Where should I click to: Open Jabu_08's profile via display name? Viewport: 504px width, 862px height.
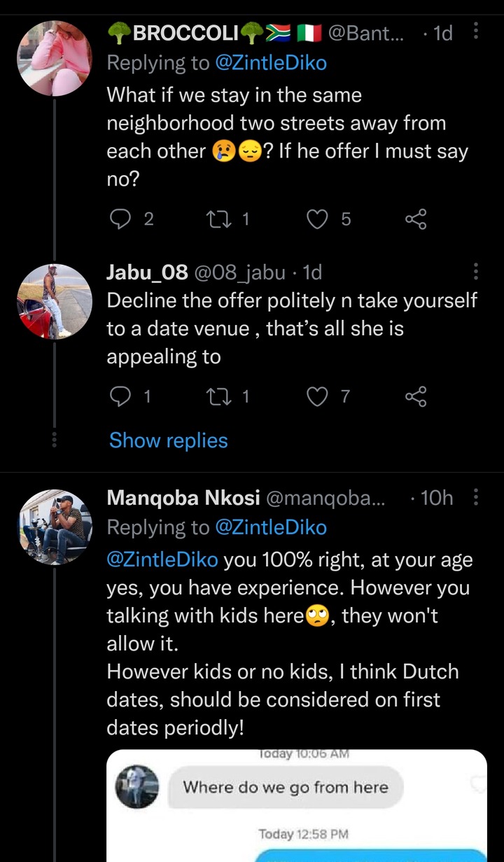tap(147, 272)
